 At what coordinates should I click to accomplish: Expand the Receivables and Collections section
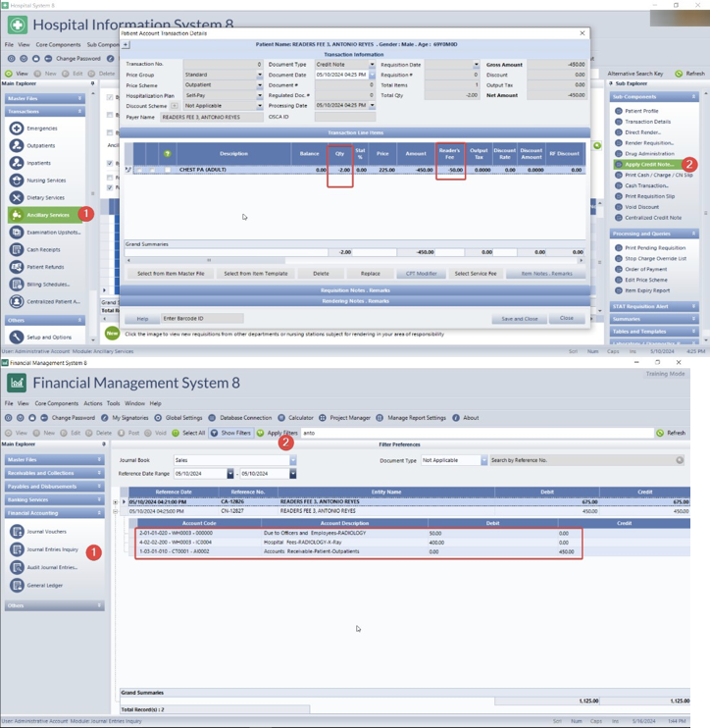coord(49,472)
